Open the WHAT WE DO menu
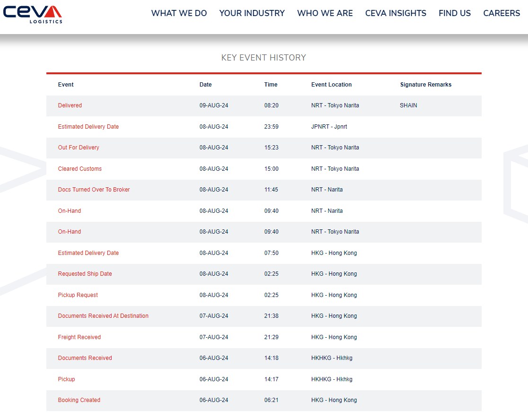The height and width of the screenshot is (420, 528). (x=179, y=13)
